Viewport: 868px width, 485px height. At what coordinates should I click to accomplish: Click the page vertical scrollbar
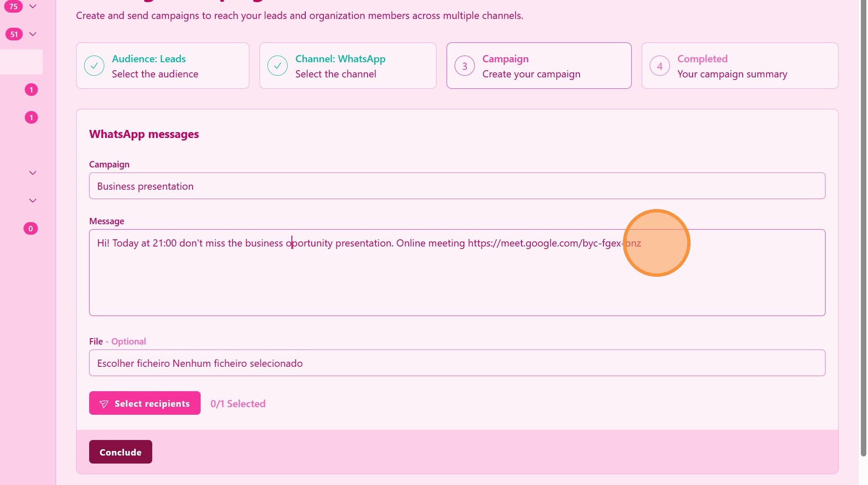pos(863,227)
